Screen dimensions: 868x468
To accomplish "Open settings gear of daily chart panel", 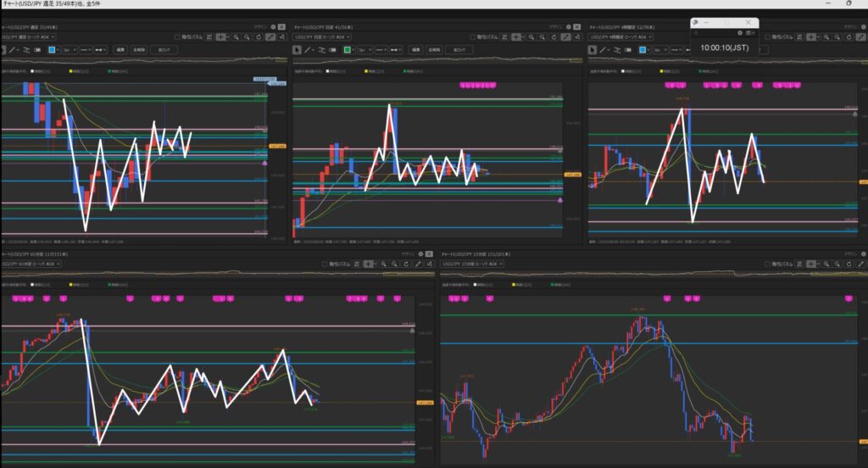I will (x=569, y=26).
